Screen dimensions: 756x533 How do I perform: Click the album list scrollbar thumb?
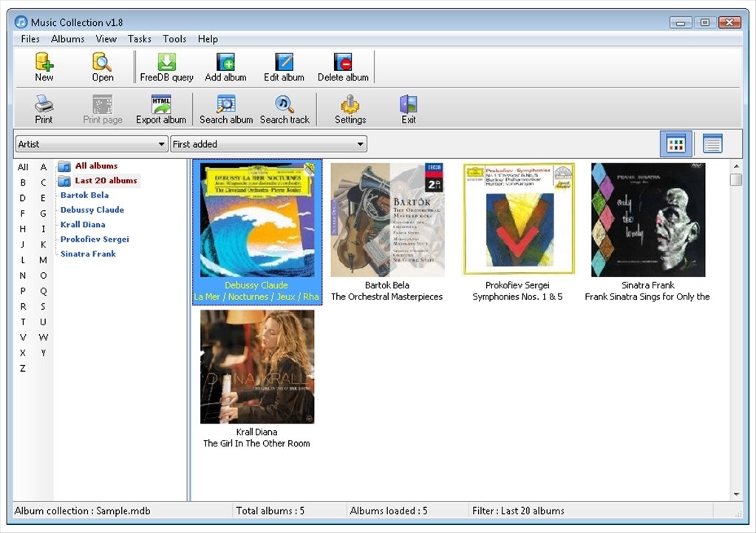(736, 180)
